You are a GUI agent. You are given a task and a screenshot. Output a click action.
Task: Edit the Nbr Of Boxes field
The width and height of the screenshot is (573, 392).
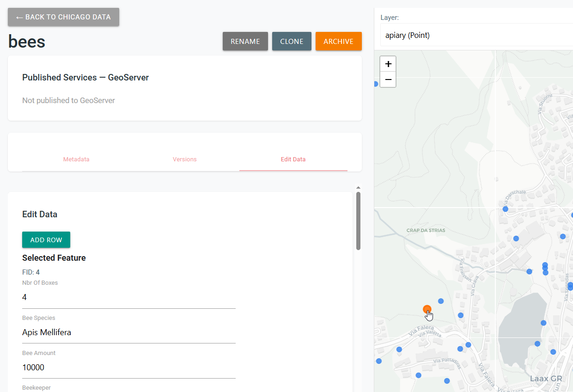(129, 297)
